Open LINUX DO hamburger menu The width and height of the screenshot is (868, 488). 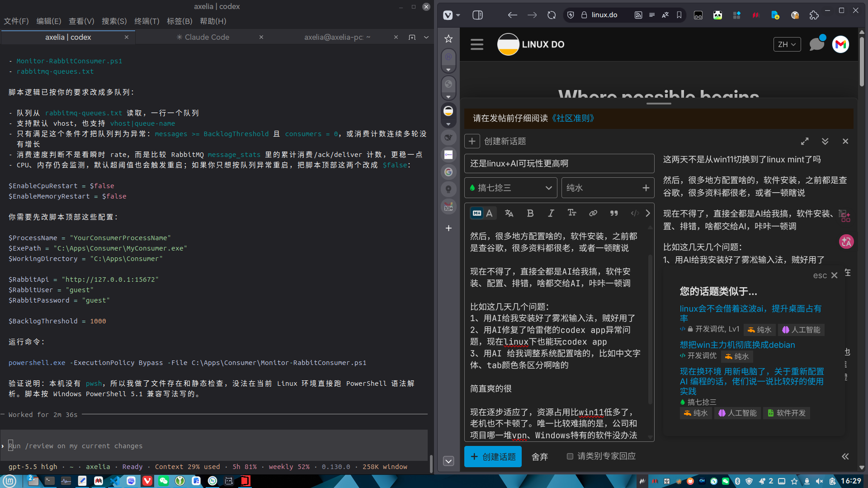click(x=477, y=44)
